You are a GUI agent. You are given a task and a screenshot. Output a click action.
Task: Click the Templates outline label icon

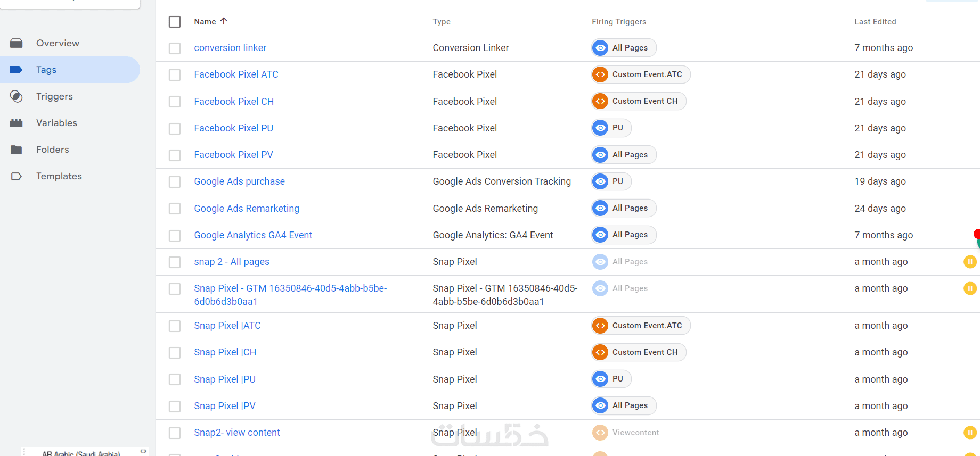(x=17, y=176)
